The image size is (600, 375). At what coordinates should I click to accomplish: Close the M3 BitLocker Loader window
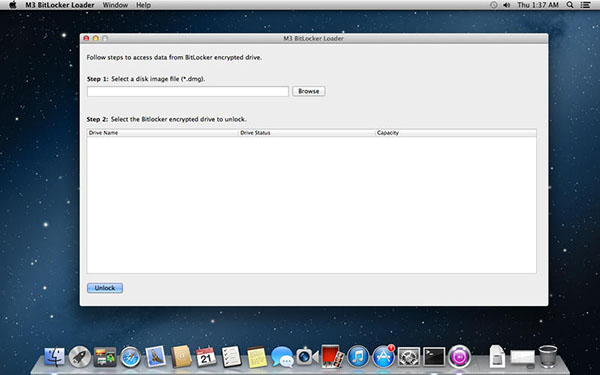tap(86, 38)
